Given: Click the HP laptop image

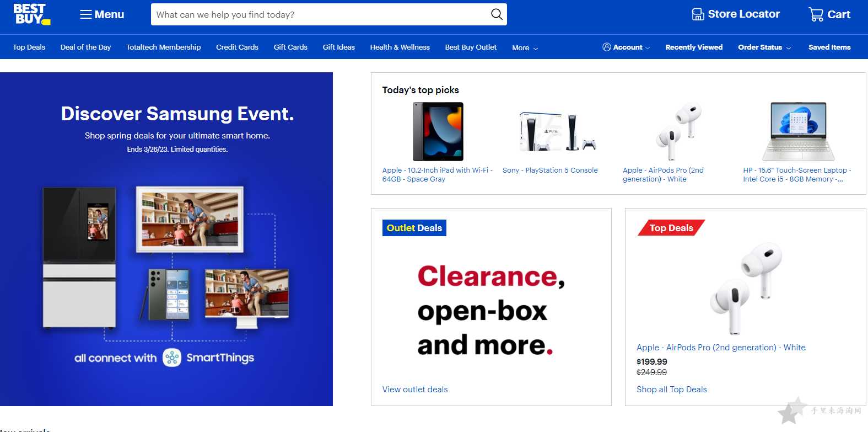Looking at the screenshot, I should point(799,131).
